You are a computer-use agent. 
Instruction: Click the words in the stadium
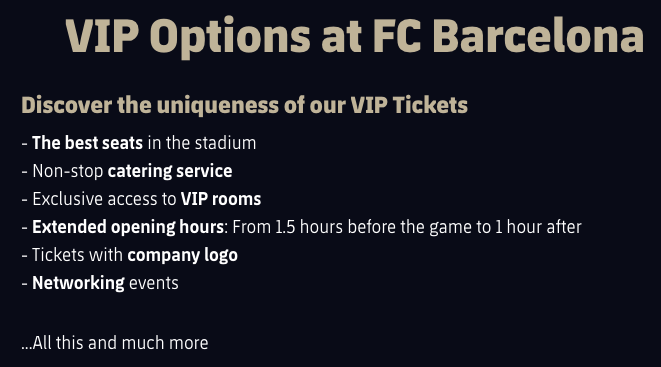pos(202,143)
